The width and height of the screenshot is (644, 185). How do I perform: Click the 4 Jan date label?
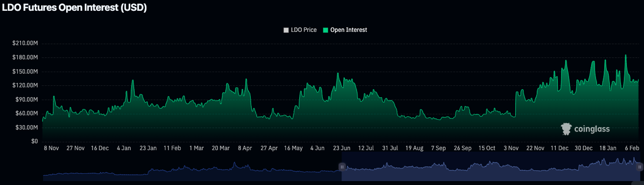pos(124,148)
